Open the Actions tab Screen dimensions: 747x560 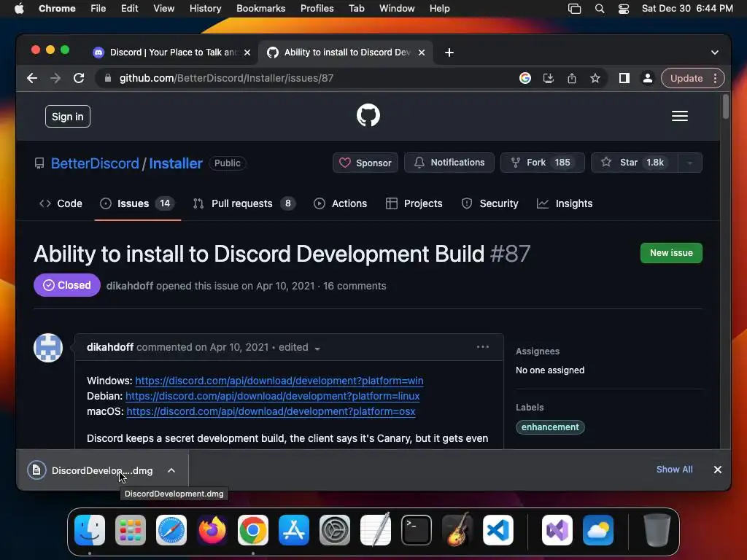(x=340, y=203)
